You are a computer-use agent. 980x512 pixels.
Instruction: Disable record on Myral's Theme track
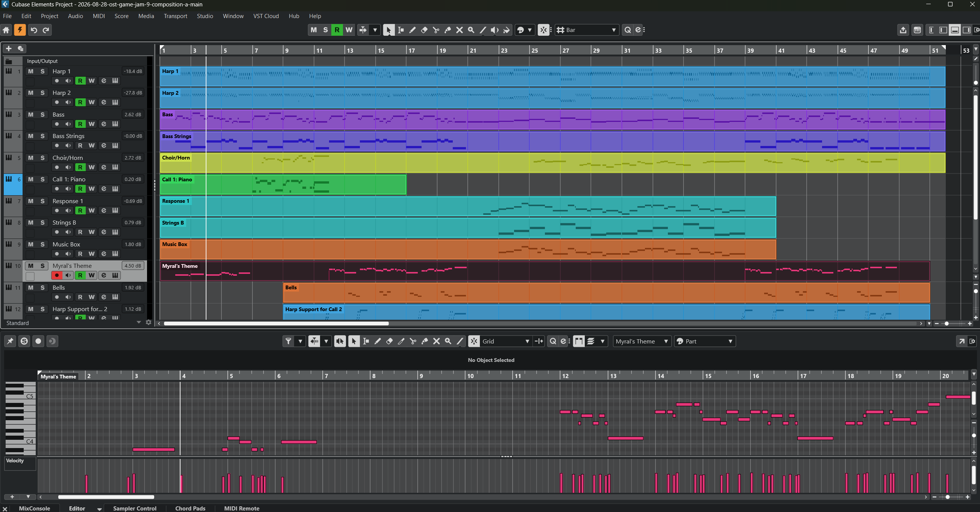[x=57, y=275]
